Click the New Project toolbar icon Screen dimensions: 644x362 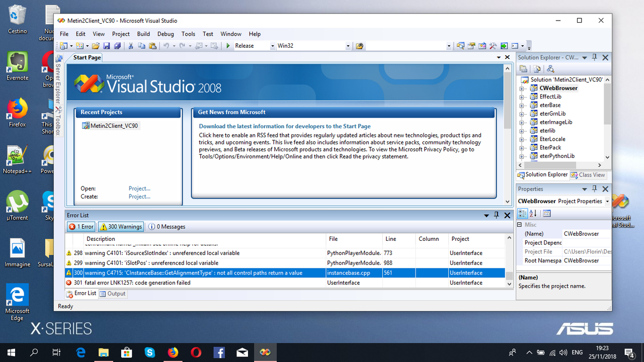pyautogui.click(x=63, y=46)
